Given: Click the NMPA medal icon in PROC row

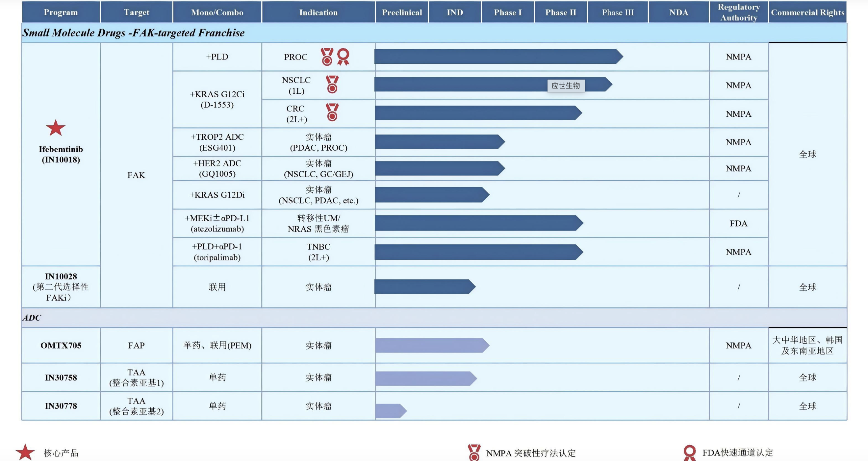Looking at the screenshot, I should [x=327, y=57].
